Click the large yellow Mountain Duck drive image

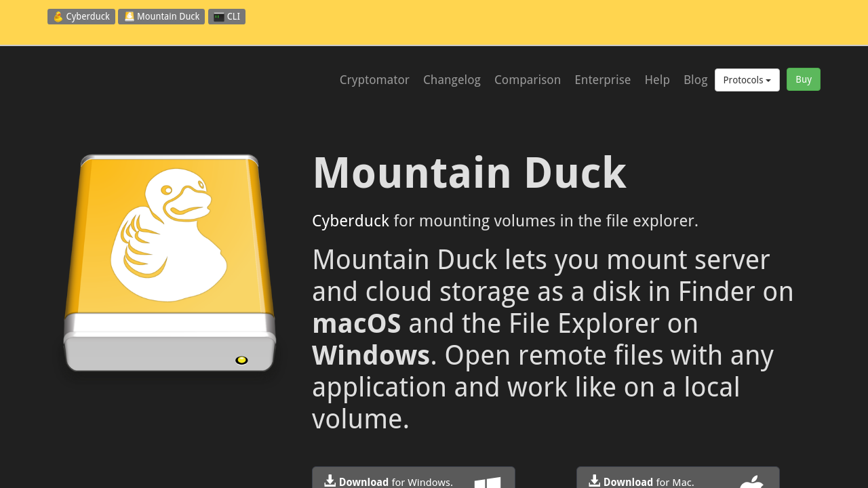(x=170, y=263)
